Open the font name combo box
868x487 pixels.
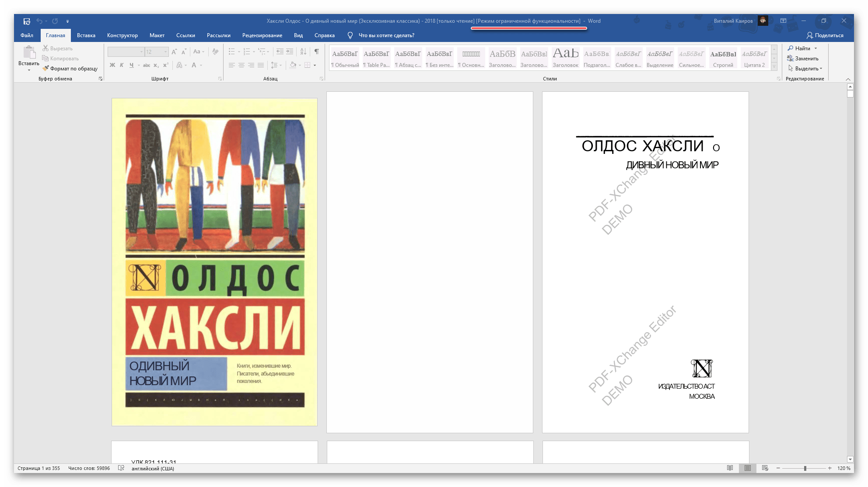tap(126, 52)
